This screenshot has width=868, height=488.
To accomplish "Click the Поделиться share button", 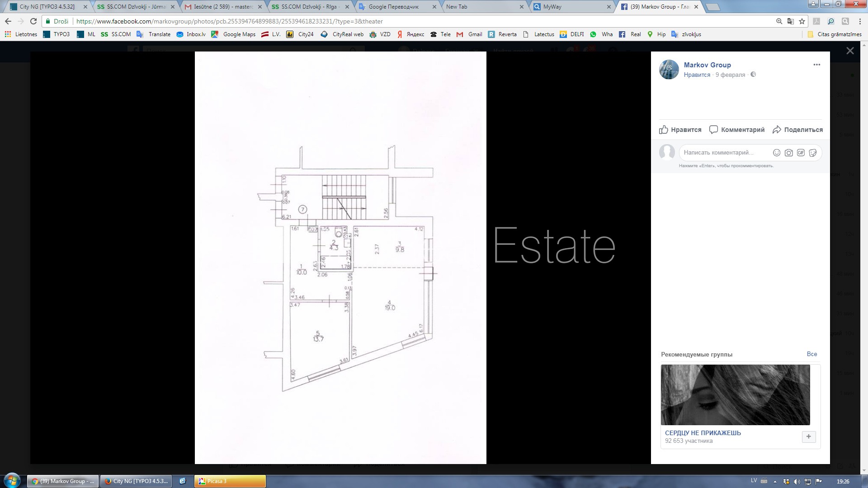I will point(797,130).
